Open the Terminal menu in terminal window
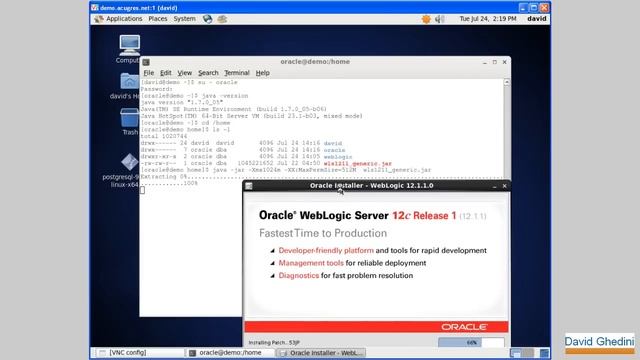 click(237, 73)
